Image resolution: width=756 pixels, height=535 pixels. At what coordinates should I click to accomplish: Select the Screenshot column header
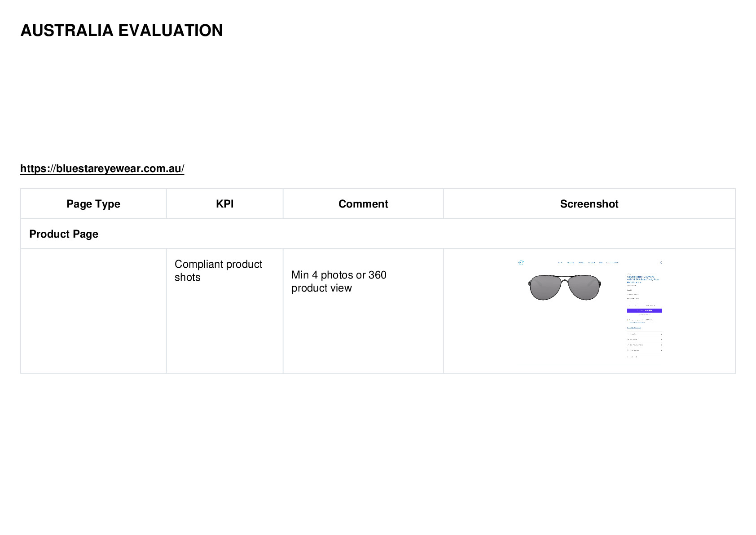(589, 204)
